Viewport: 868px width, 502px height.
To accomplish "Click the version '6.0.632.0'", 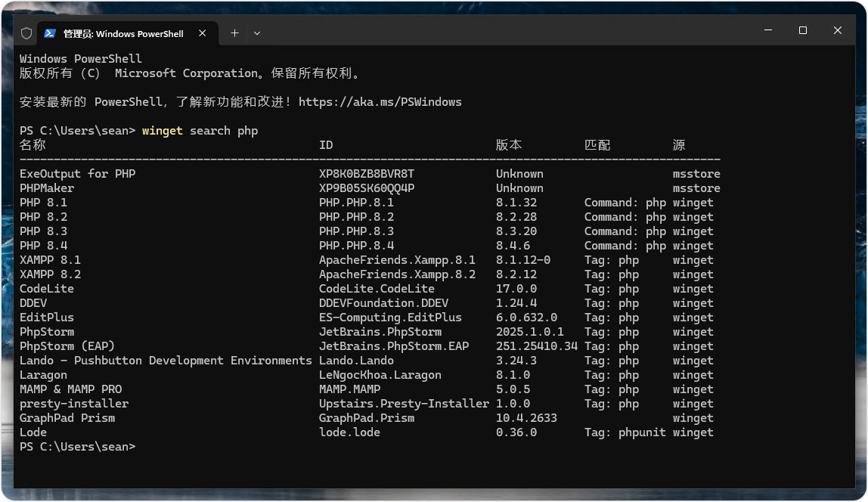I will 526,318.
